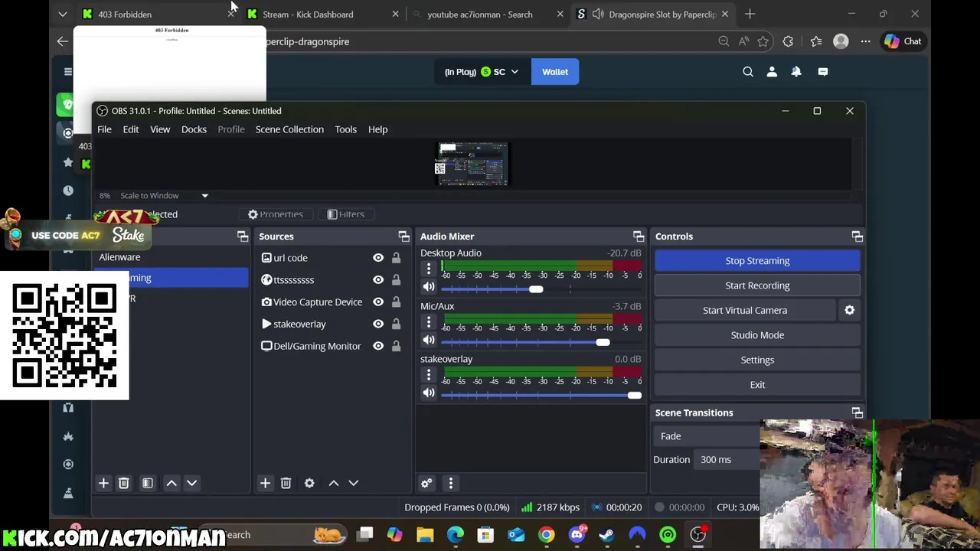The image size is (980, 551).
Task: Hide the stakeoverlay source
Action: click(378, 324)
